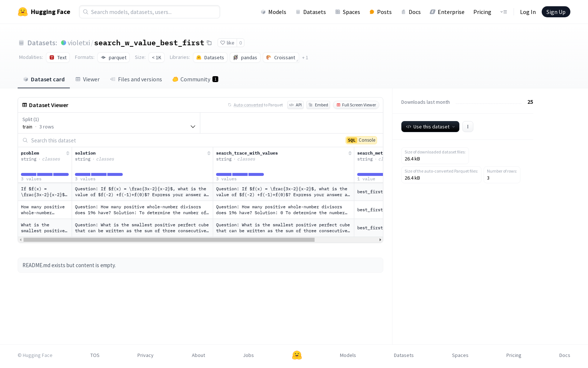Switch to the Viewer tab
The image size is (588, 368).
pyautogui.click(x=87, y=79)
